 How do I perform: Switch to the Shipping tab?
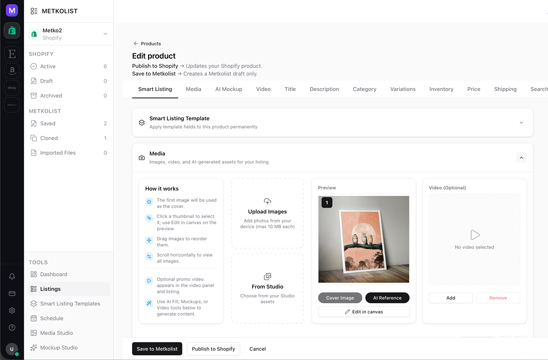pos(505,89)
